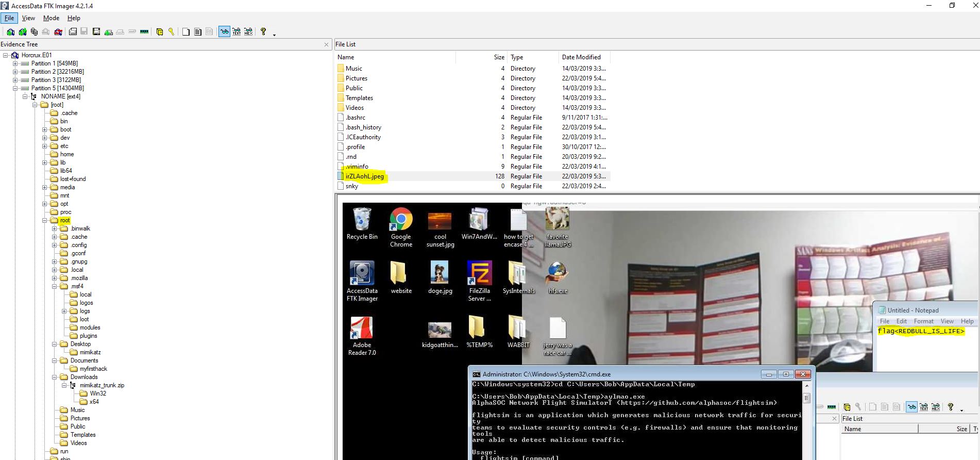Close the Evidence Tree pane
The height and width of the screenshot is (460, 980).
[x=326, y=44]
